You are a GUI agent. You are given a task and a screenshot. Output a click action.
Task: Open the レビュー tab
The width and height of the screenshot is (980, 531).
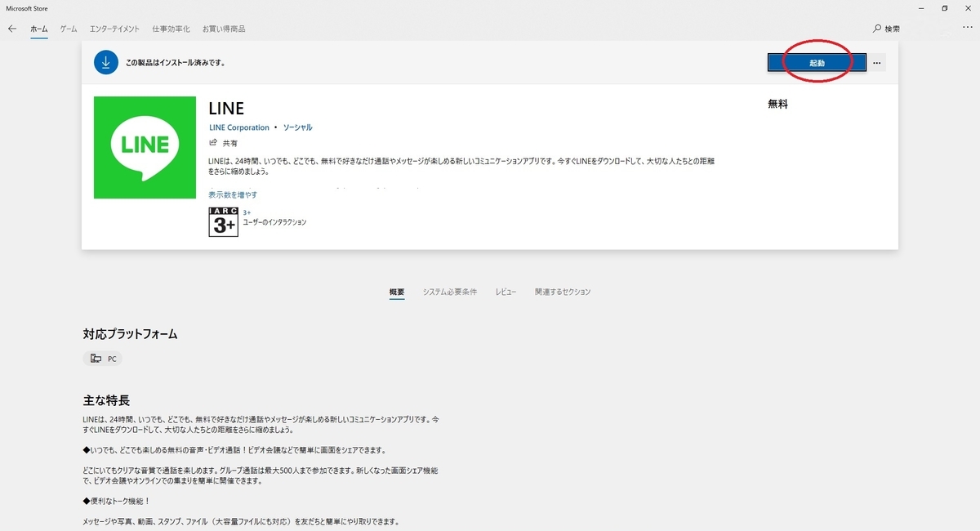(x=506, y=292)
